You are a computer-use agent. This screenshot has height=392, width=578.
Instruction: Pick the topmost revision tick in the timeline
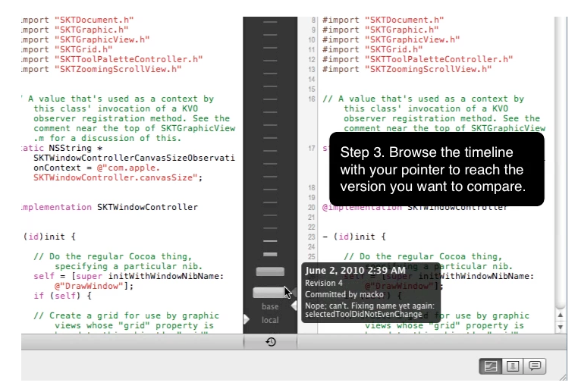(x=270, y=22)
